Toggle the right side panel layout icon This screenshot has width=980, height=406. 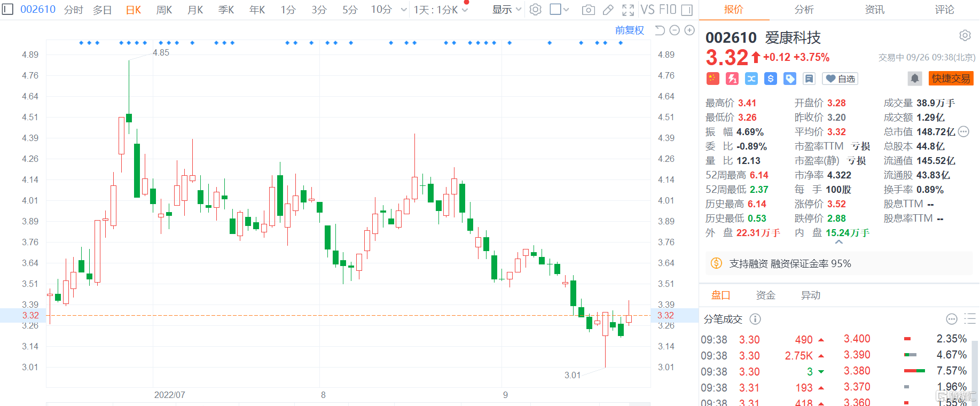[687, 10]
